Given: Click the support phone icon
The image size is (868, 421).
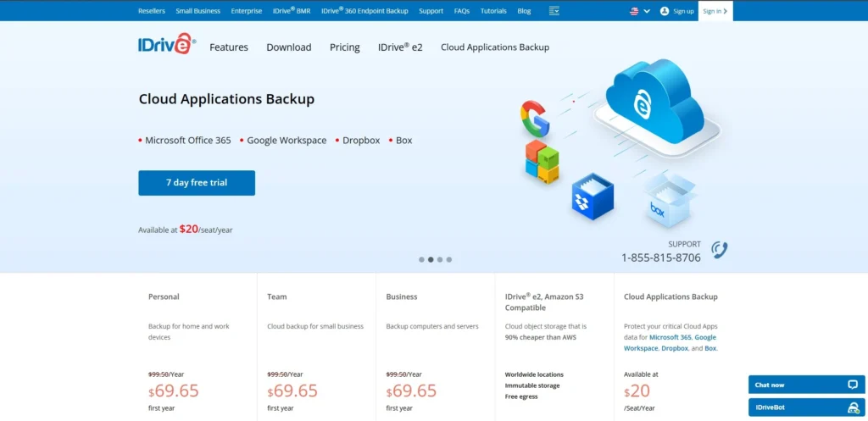Looking at the screenshot, I should click(719, 251).
